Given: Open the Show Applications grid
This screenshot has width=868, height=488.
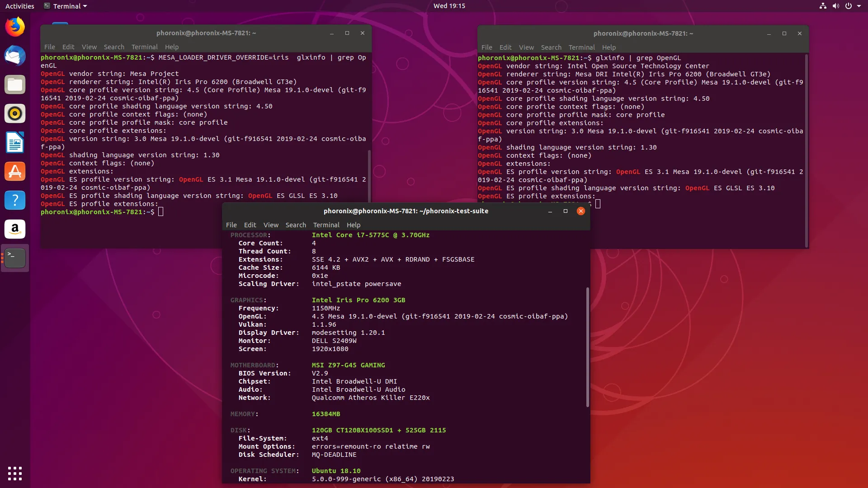Looking at the screenshot, I should click(x=15, y=473).
